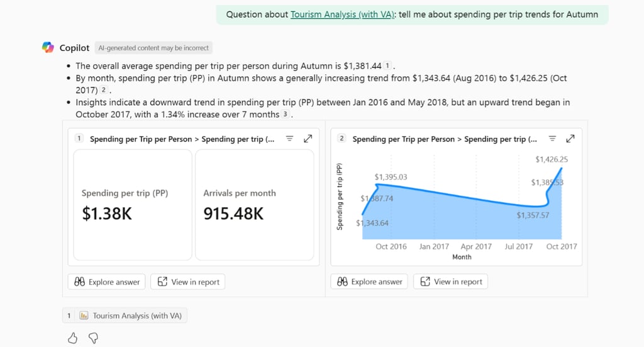Select the Arrivals per month KPI card

tap(254, 205)
